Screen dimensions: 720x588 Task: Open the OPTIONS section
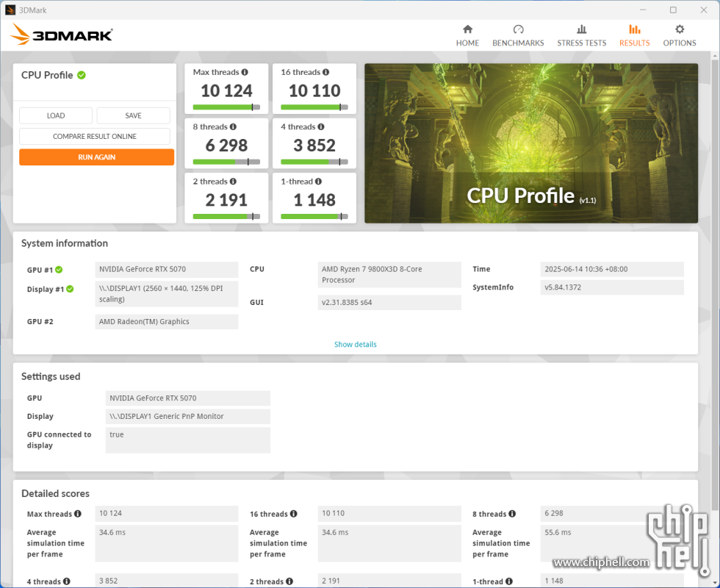coord(680,35)
